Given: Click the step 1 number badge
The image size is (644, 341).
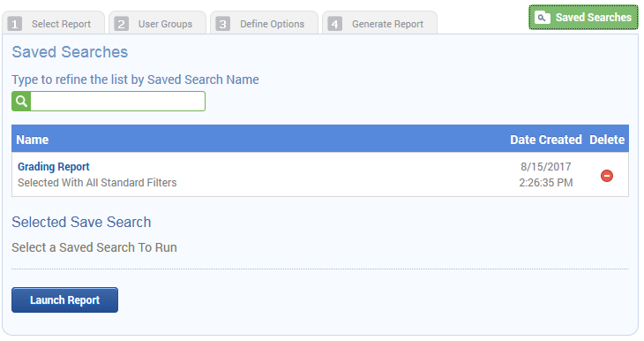Looking at the screenshot, I should 15,24.
